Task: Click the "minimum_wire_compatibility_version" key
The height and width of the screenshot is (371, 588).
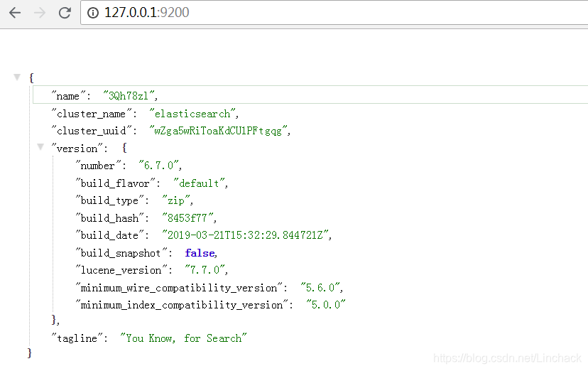Action: pos(179,288)
